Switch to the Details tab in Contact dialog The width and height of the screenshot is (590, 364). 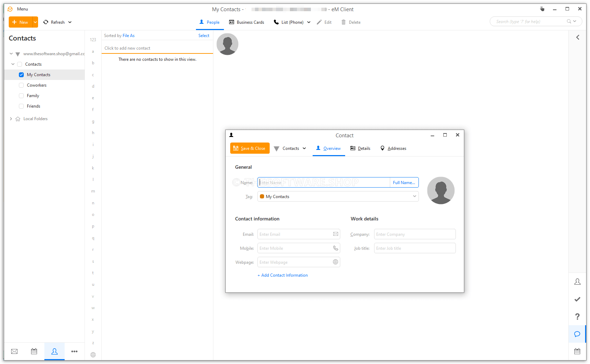point(364,148)
